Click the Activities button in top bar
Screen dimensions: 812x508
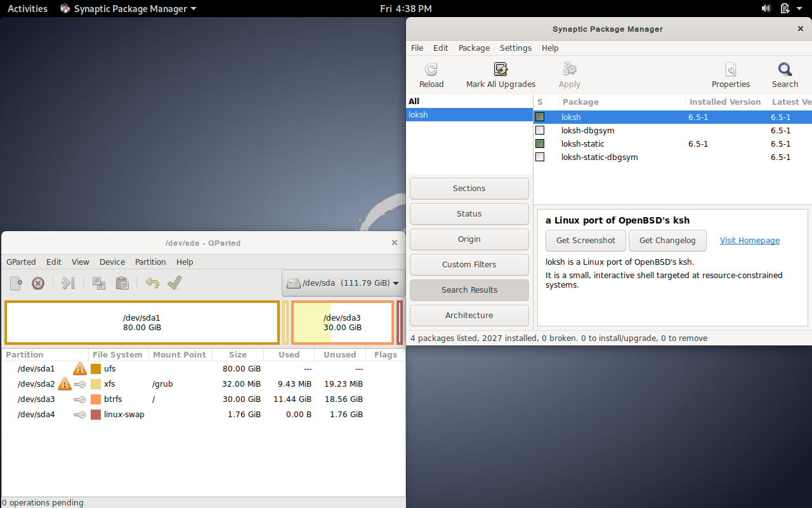[x=27, y=8]
